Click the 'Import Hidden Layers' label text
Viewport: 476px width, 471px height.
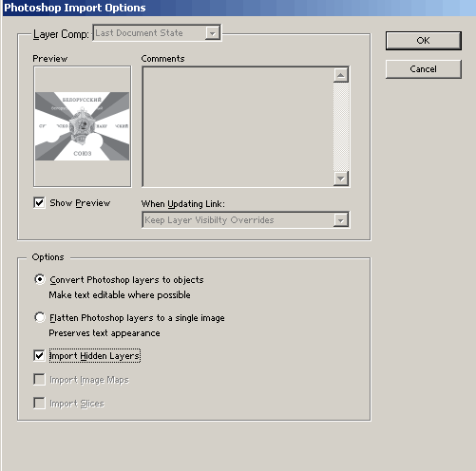(95, 356)
